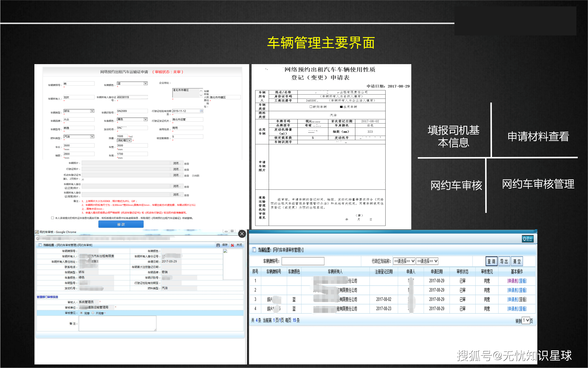Open the 申请表 link in the first table row
Screen dimensions: 588x368
click(x=513, y=281)
